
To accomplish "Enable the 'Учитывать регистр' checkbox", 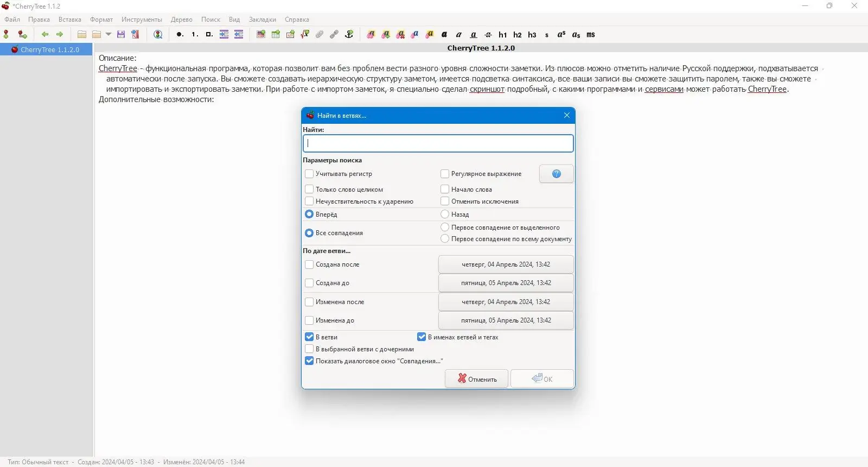I will tap(309, 174).
